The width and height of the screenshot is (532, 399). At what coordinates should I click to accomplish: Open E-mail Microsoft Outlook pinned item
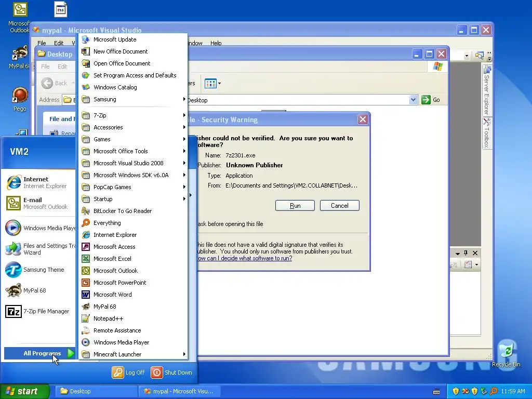pyautogui.click(x=39, y=203)
